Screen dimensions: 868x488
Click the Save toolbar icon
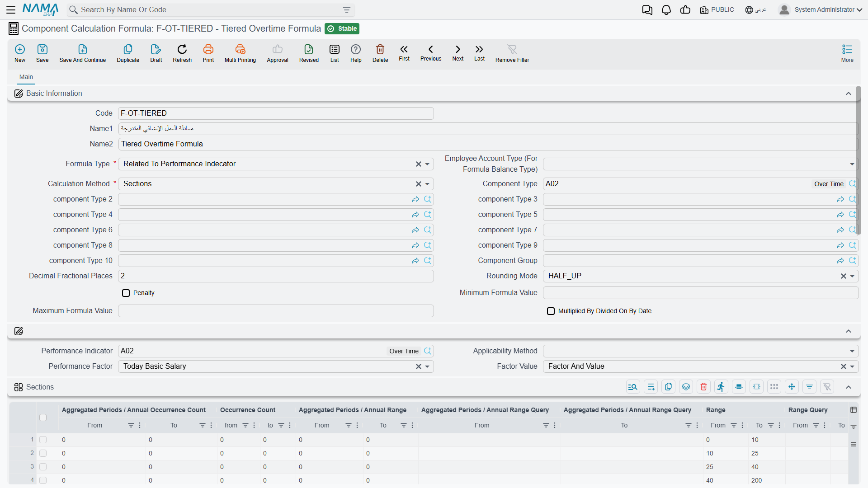tap(42, 49)
